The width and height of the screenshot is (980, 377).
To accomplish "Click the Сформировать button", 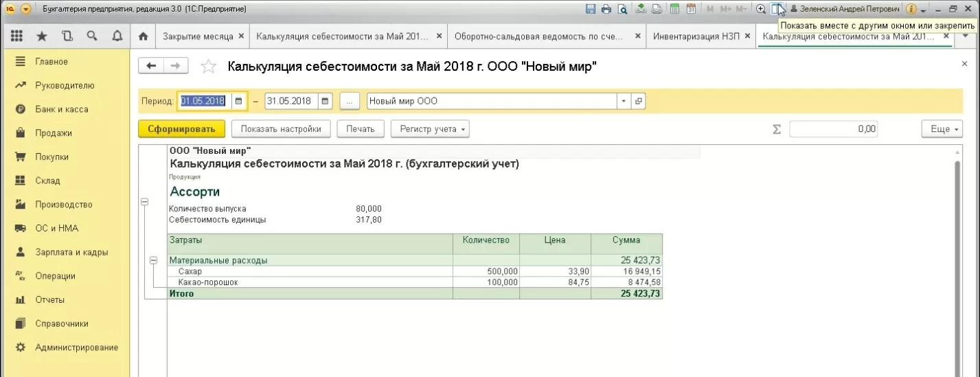I will [x=181, y=128].
